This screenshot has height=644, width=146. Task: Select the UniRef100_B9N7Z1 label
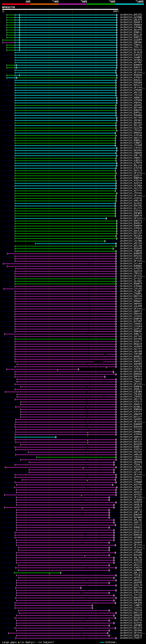(131, 37)
